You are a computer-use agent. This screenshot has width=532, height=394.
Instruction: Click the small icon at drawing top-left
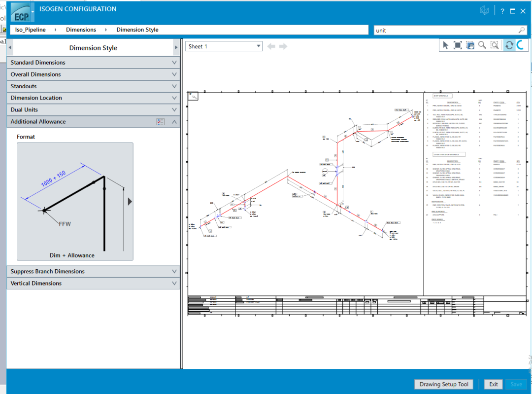click(x=194, y=97)
